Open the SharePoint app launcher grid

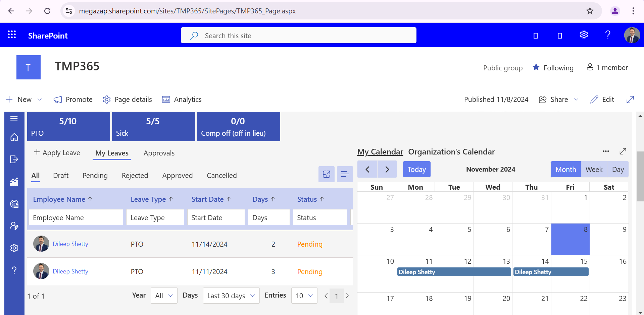click(12, 35)
